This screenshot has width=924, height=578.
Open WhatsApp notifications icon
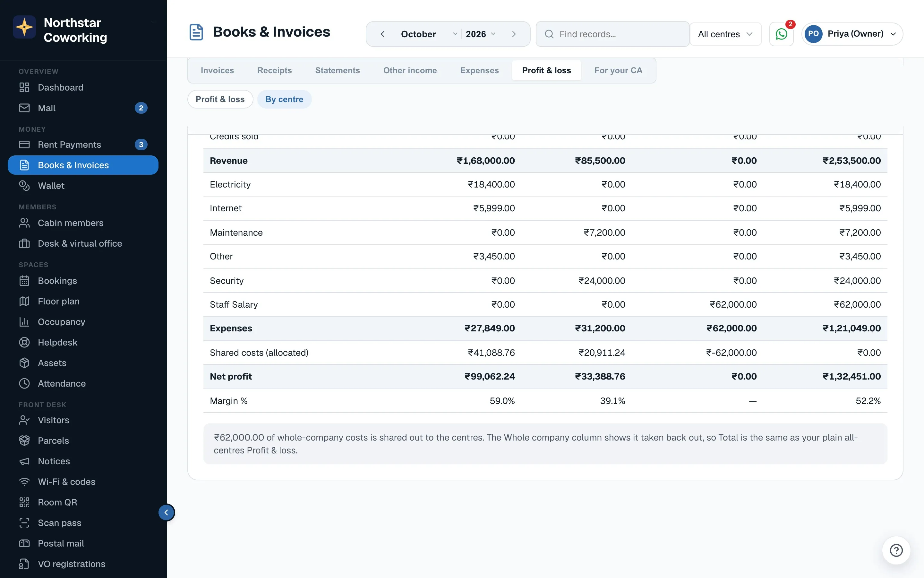[x=781, y=34]
